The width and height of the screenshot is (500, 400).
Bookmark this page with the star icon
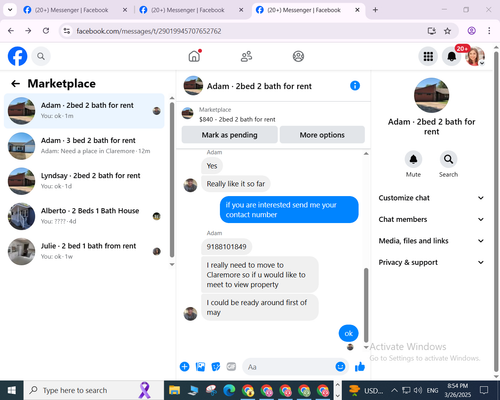447,31
